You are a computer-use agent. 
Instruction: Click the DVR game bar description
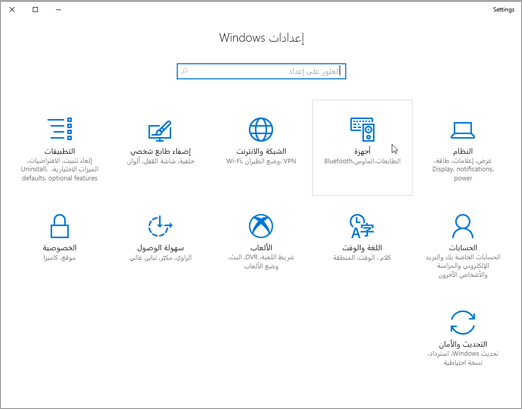261,262
